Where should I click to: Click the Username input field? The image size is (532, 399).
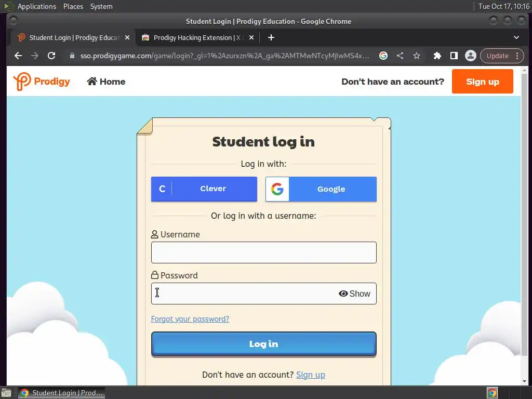(x=263, y=252)
